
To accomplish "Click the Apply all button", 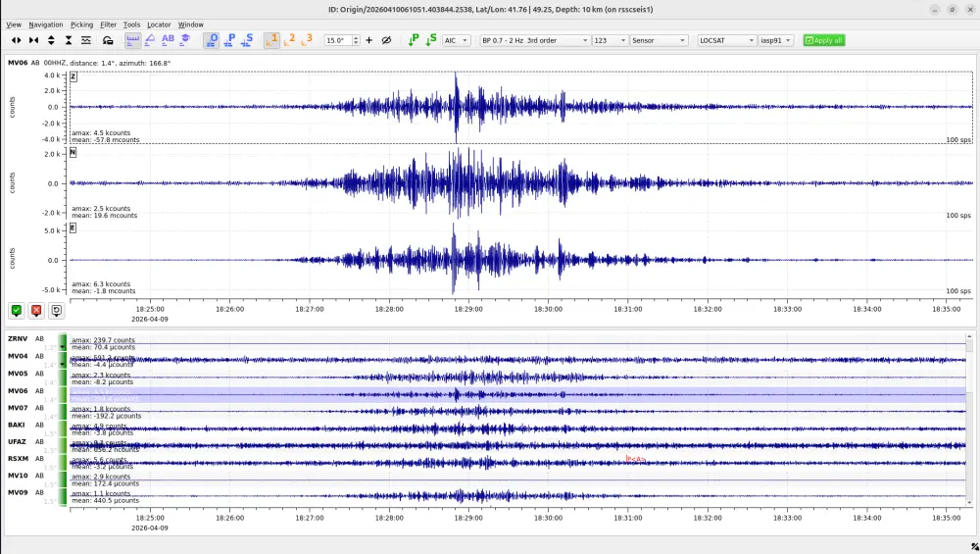I will [823, 40].
